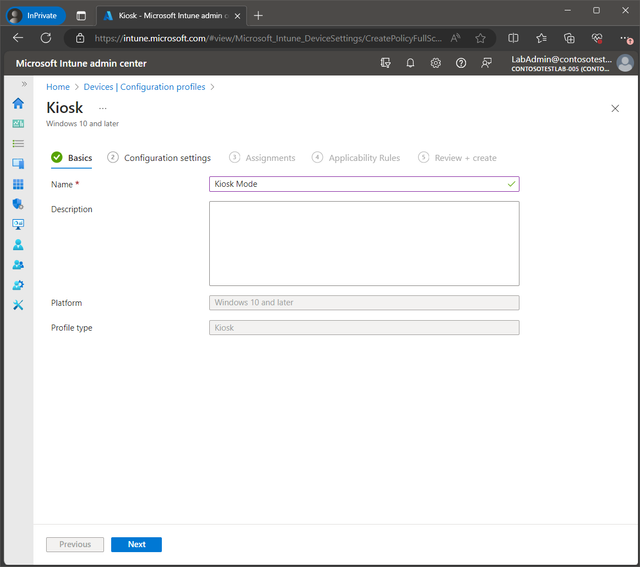Select the Kiosk - Microsoft Intune admin tab

pos(171,16)
